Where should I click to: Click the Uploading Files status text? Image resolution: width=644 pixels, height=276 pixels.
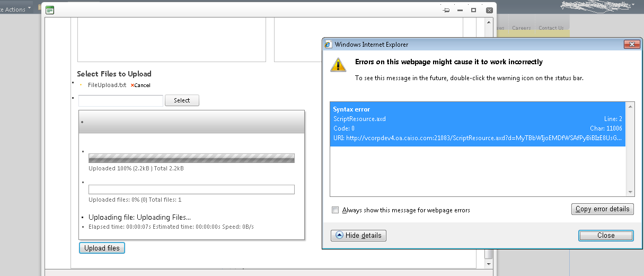[x=139, y=217]
